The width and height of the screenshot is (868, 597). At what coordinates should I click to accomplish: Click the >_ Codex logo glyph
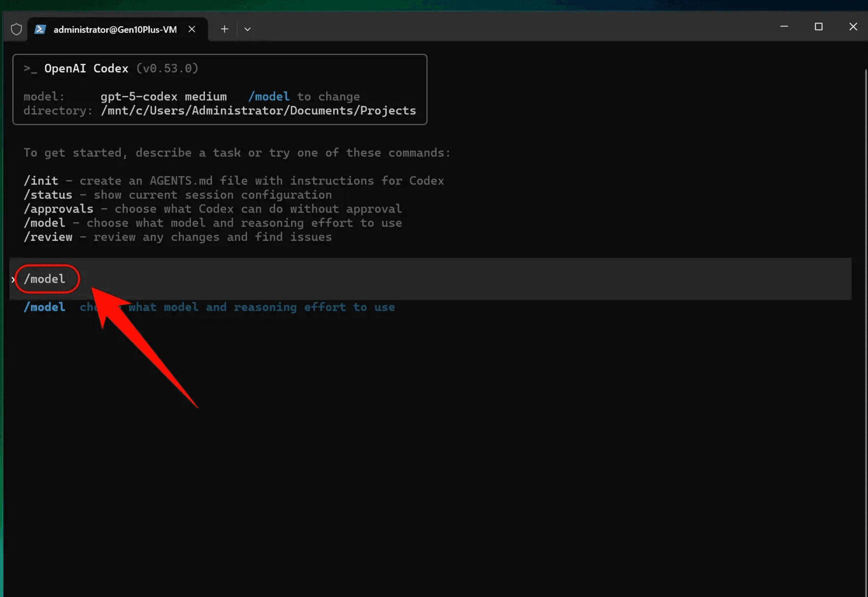[x=30, y=69]
